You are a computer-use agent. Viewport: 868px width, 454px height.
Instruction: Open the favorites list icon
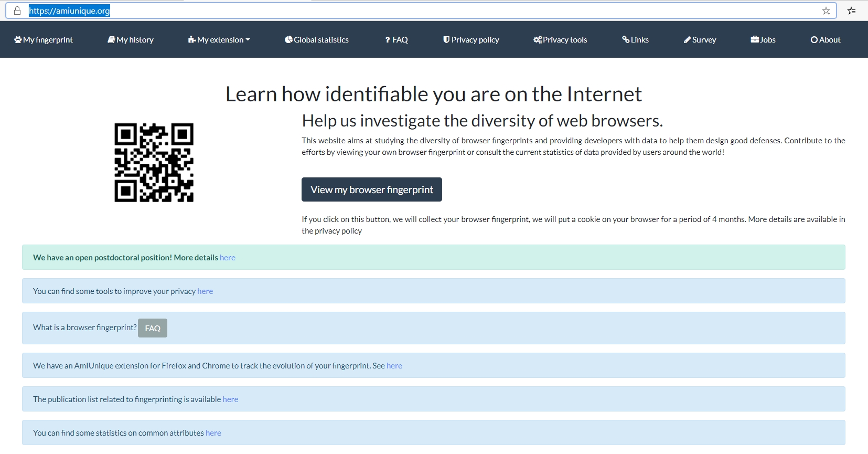[852, 10]
